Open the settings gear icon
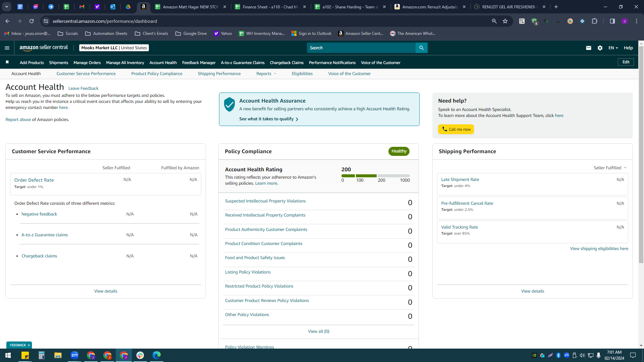Viewport: 644px width, 362px height. coord(600,48)
